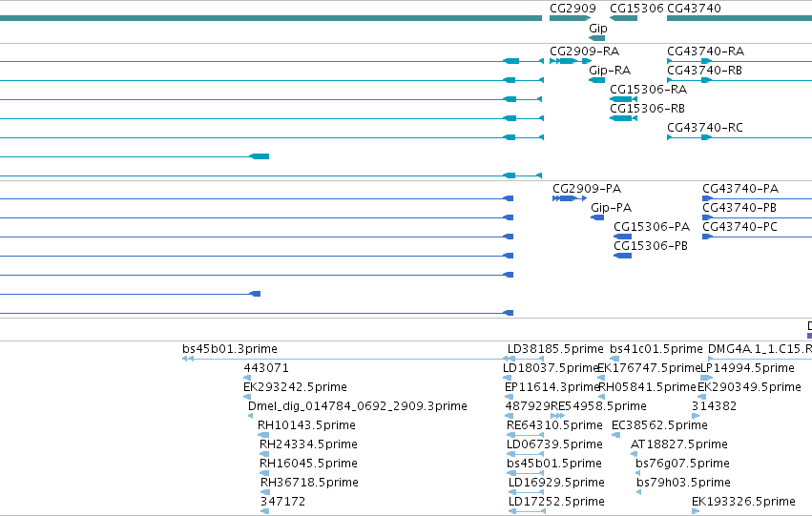Click protein label Gip-PA
This screenshot has width=812, height=516.
[611, 208]
